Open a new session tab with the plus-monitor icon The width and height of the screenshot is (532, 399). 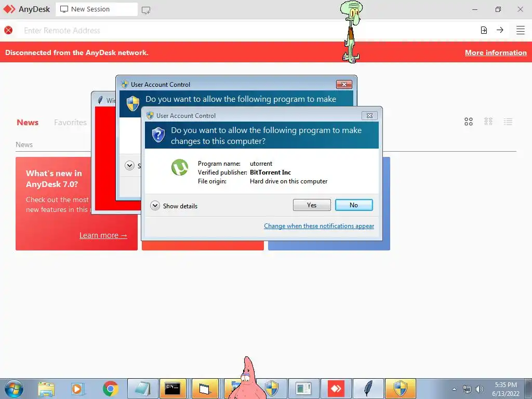[146, 10]
